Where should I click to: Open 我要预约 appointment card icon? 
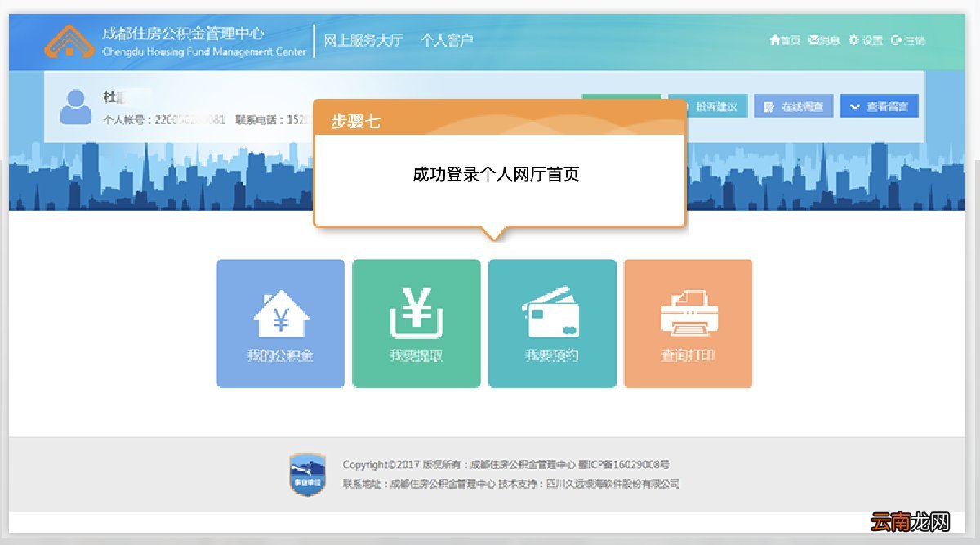click(552, 312)
